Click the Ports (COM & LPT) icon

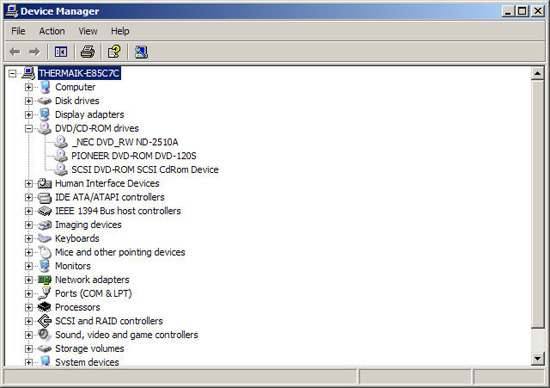pyautogui.click(x=45, y=293)
